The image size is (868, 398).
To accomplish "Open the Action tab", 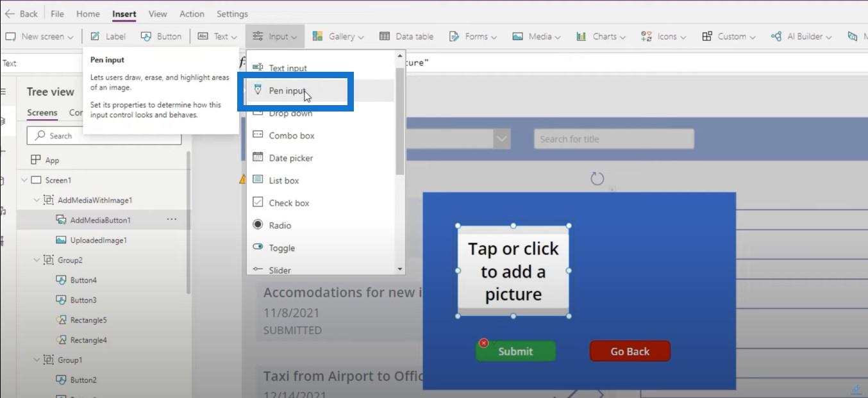I will coord(192,13).
